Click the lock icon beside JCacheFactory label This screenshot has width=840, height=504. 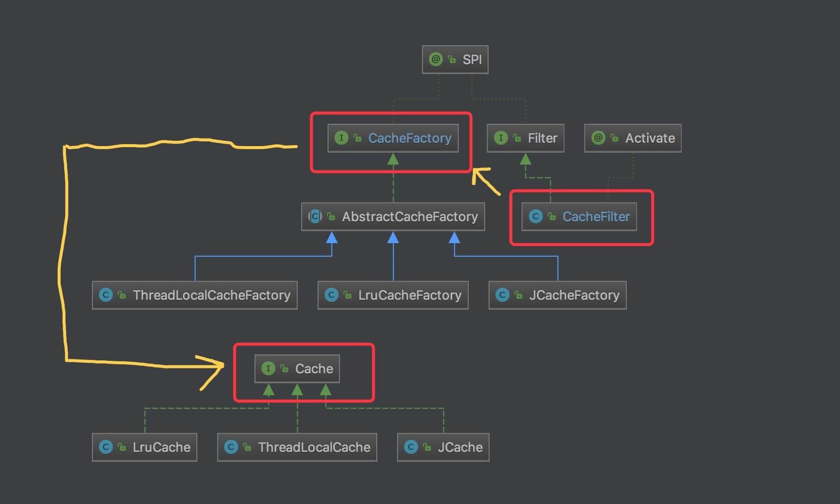(518, 295)
